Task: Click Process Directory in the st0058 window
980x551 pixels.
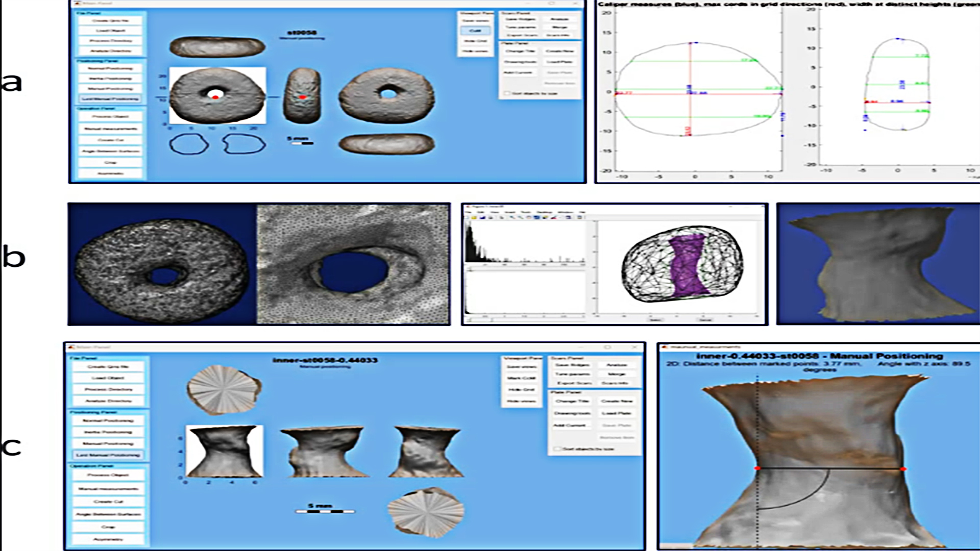Action: (110, 41)
